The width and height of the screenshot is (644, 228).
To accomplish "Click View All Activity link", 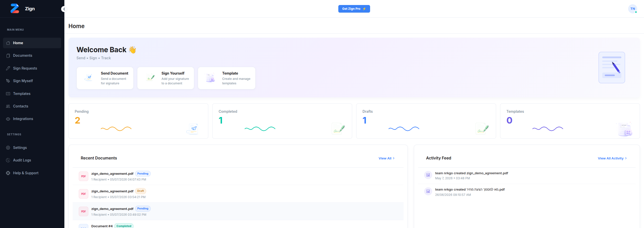I will coord(612,158).
